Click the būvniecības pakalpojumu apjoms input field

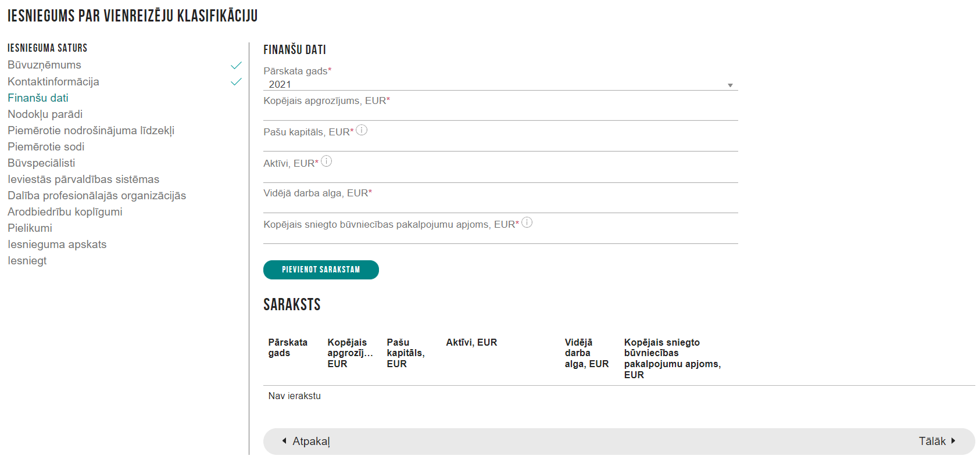(500, 237)
